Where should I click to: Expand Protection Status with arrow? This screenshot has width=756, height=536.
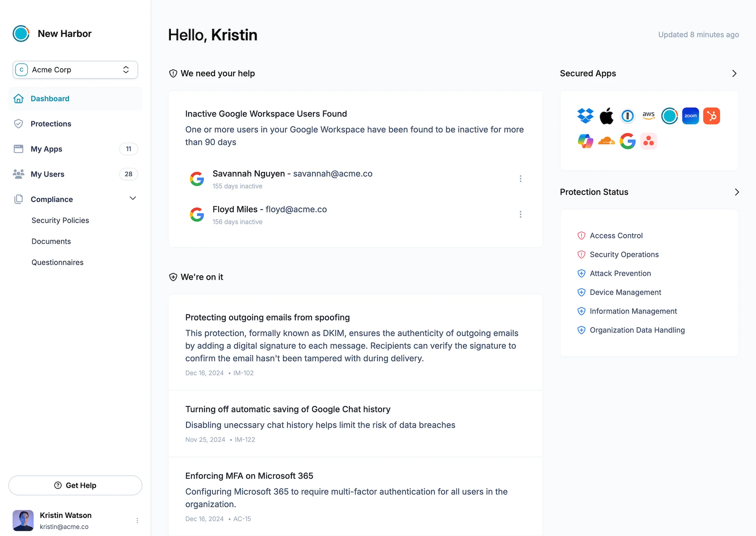(x=736, y=192)
